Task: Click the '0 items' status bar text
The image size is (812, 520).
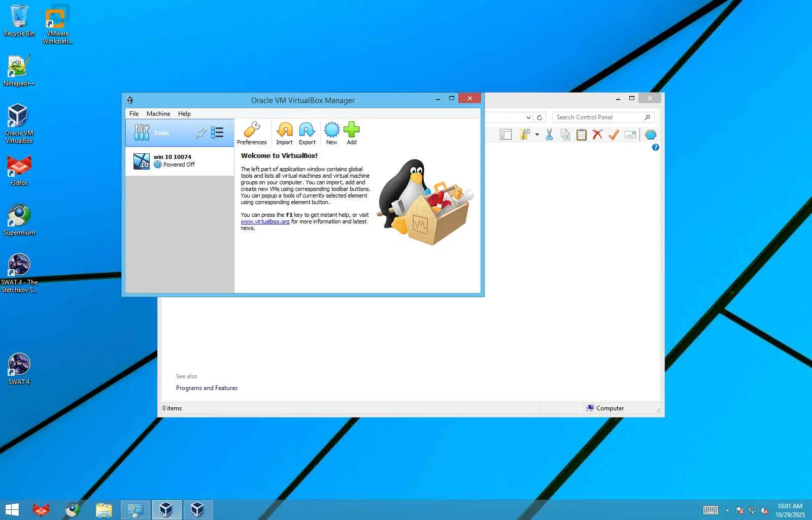Action: pos(172,408)
